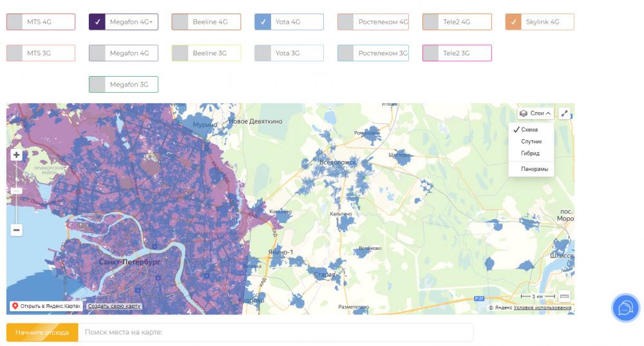The image size is (644, 346).
Task: Turn off Skylink 4G coverage
Action: 514,22
